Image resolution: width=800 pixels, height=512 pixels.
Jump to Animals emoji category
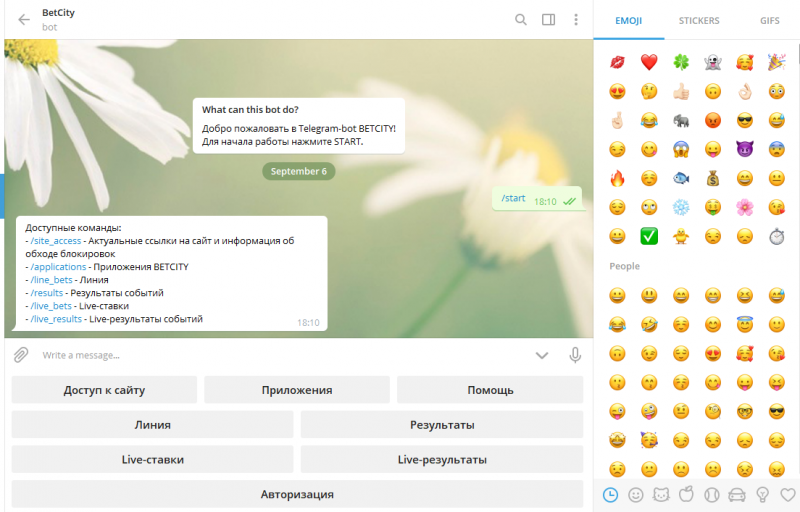[x=661, y=495]
